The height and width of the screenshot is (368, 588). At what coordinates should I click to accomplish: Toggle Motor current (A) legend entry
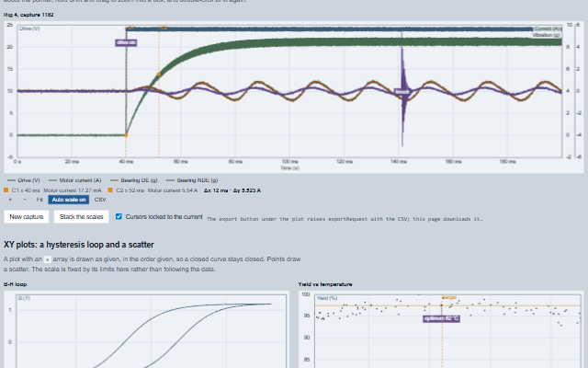[75, 180]
